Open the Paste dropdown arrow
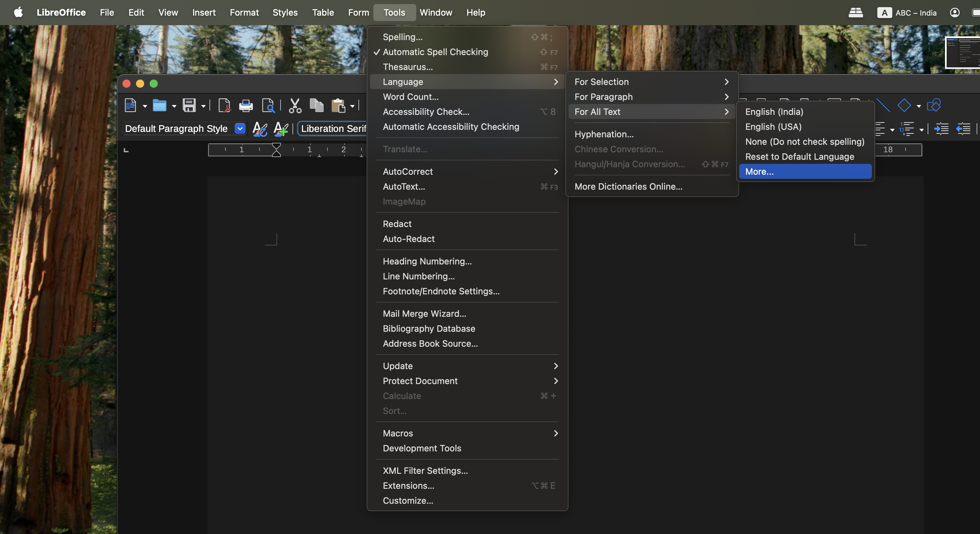Image resolution: width=980 pixels, height=534 pixels. pos(352,106)
